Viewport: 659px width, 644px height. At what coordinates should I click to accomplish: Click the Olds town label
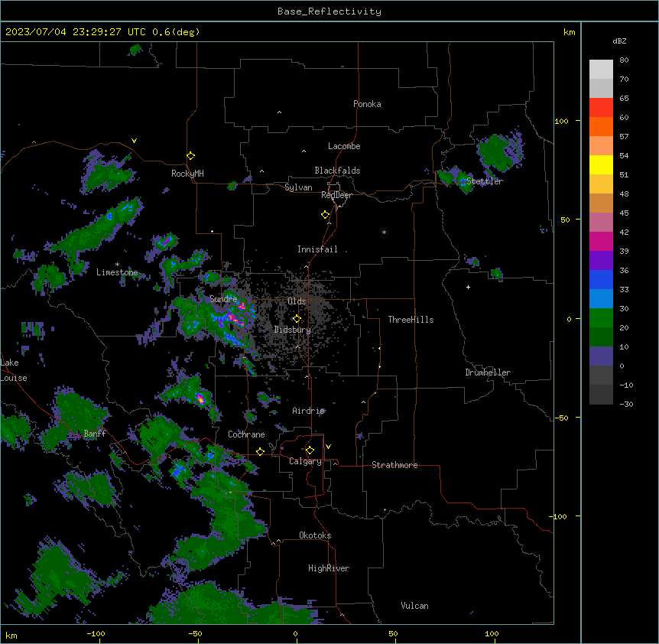(297, 301)
